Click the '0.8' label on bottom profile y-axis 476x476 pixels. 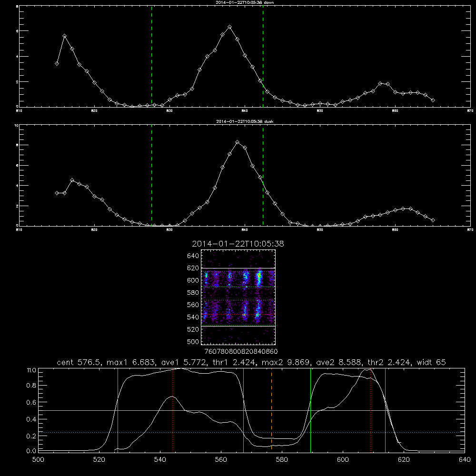[x=31, y=386]
